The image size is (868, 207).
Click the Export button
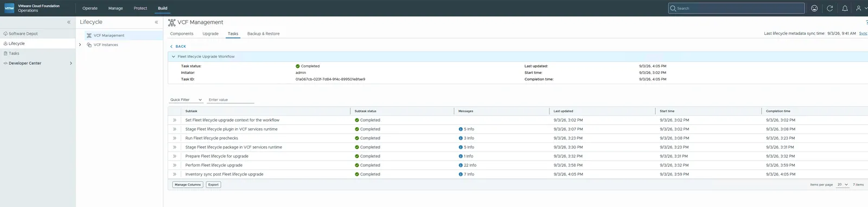(x=214, y=185)
